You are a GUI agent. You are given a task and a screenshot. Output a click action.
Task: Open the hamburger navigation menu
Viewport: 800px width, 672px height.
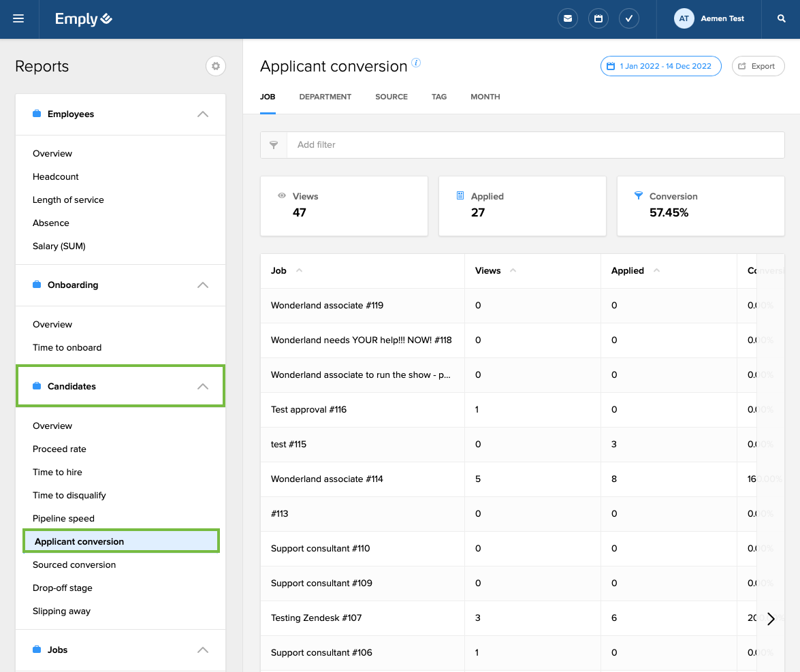18,19
